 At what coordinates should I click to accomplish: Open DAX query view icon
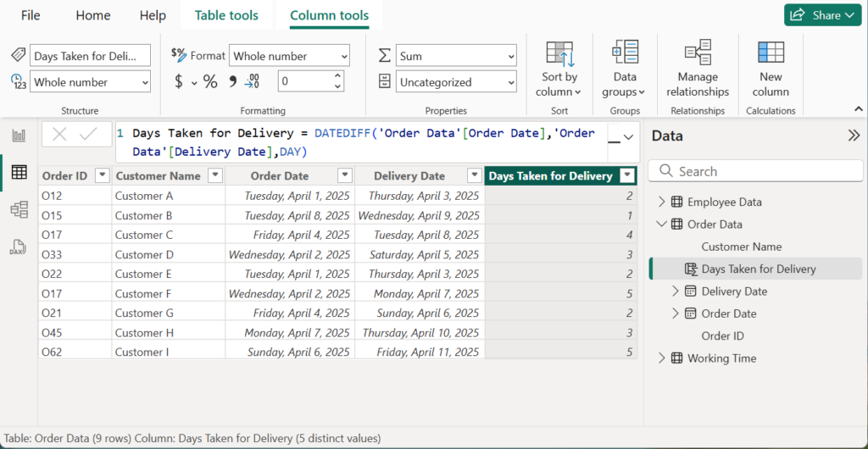coord(19,247)
